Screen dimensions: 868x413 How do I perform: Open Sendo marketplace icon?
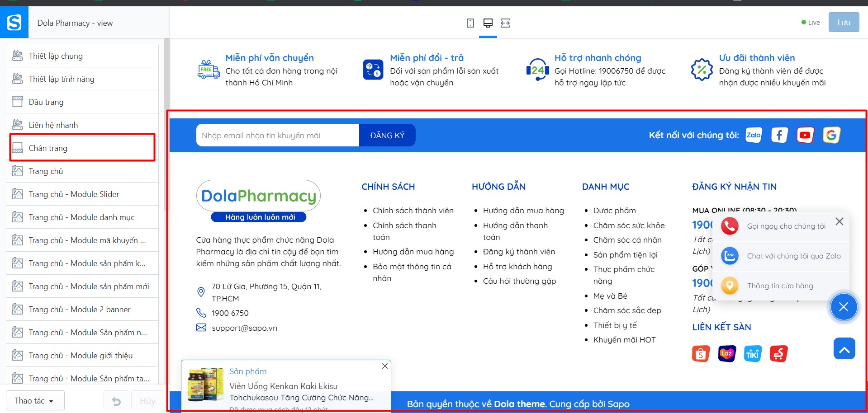pos(779,354)
